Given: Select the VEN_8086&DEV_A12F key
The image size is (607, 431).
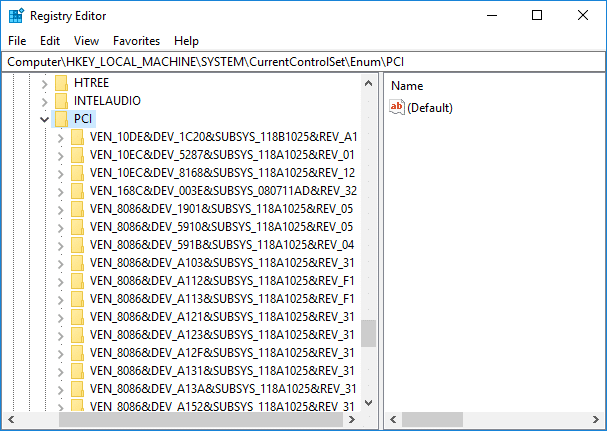Looking at the screenshot, I should coord(222,353).
